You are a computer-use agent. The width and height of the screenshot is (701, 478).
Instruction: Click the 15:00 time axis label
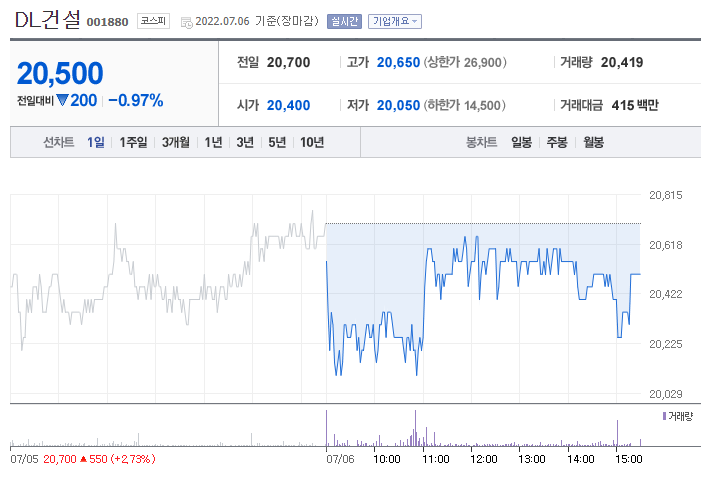[629, 459]
